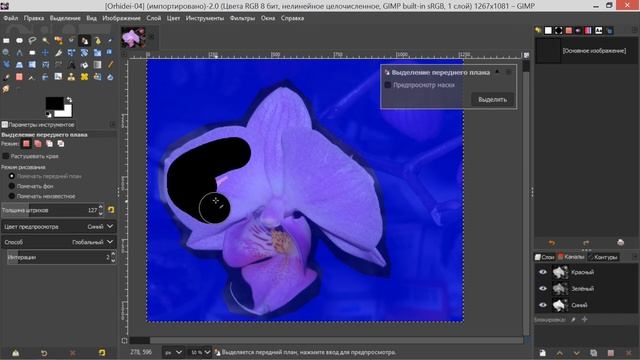The width and height of the screenshot is (640, 360).
Task: Raise the channel with up arrow
Action: click(x=560, y=353)
